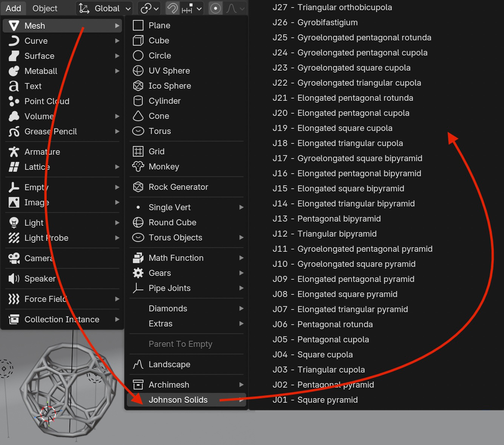Screen dimensions: 504x445
Task: Choose the Torus mesh icon
Action: click(138, 131)
